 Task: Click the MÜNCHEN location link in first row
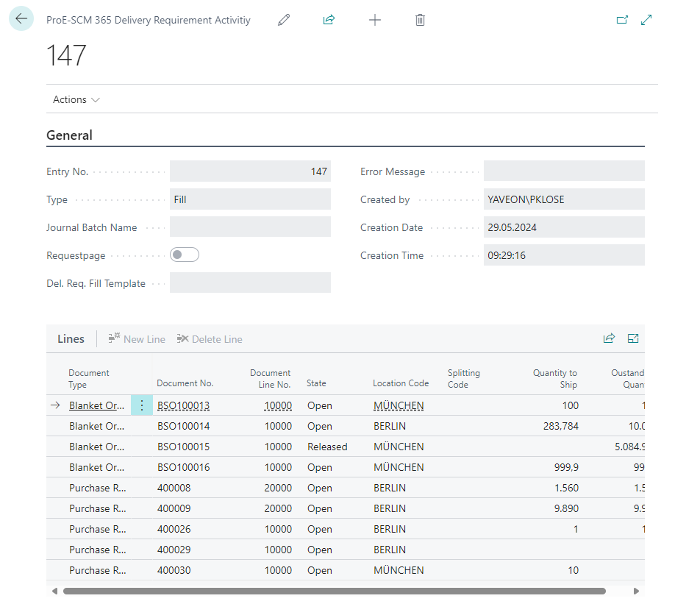[x=399, y=405]
